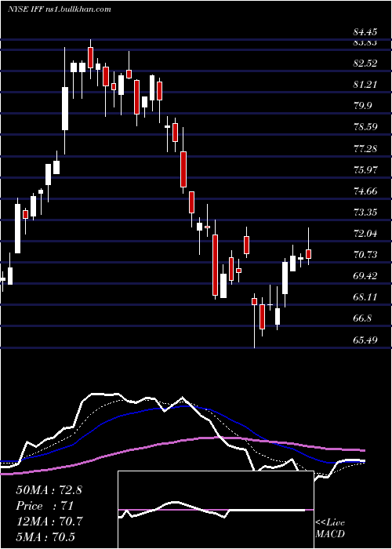
Task: Select the 65.49 price axis label
Action: click(x=365, y=340)
